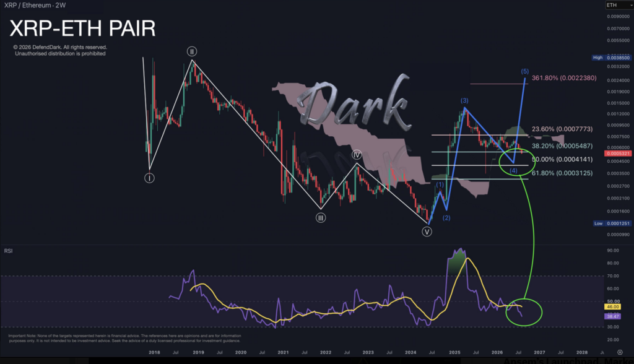The height and width of the screenshot is (364, 634).
Task: Select the 2023 time axis label
Action: click(368, 352)
